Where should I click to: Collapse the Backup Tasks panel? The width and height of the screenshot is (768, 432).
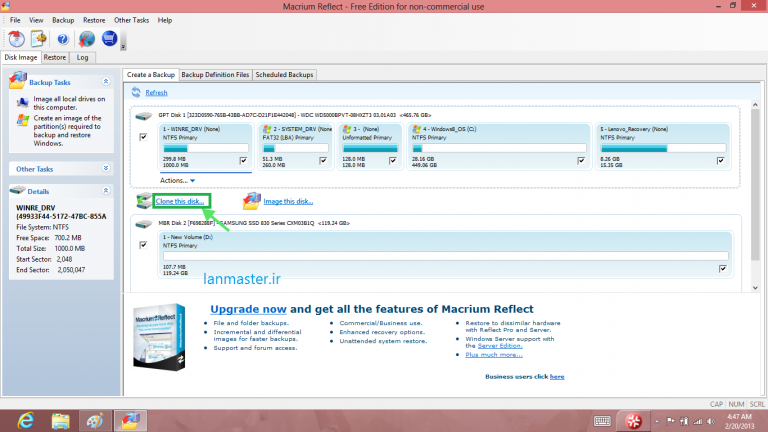pyautogui.click(x=106, y=81)
